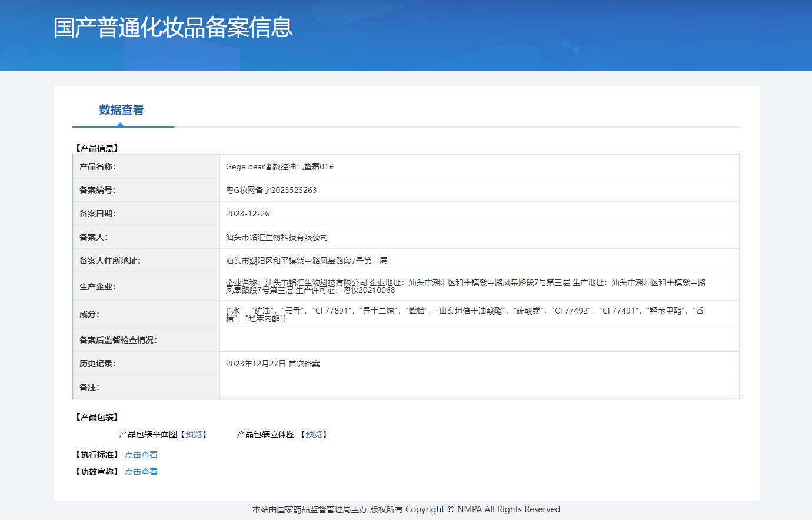
Task: Click the filing date 2023-12-26
Action: pyautogui.click(x=248, y=214)
